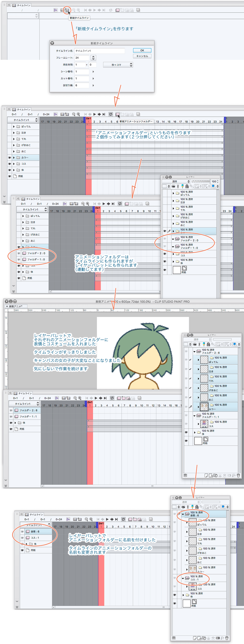The width and height of the screenshot is (244, 644).
Task: Expand the げきおこ folder in timeline with ふつー row
Action: coord(14,145)
